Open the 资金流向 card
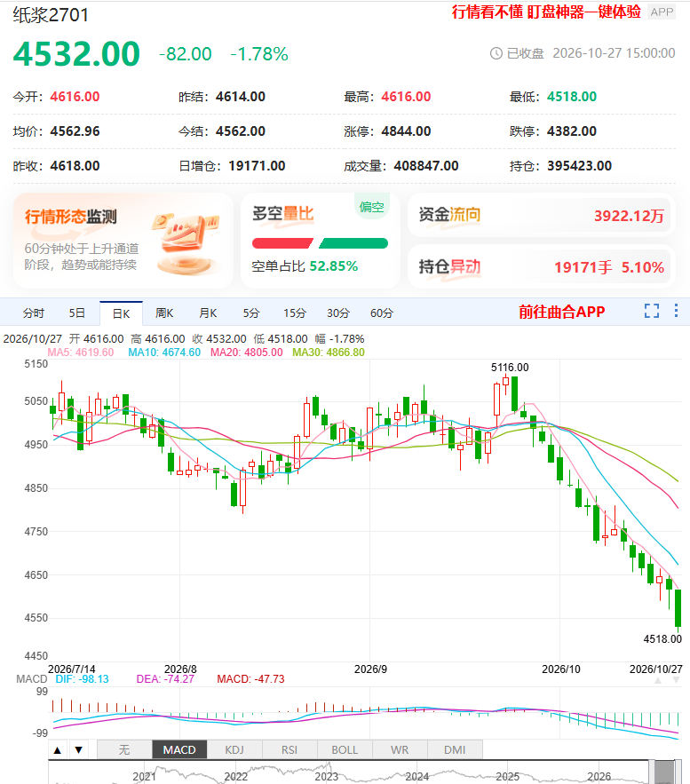 pos(542,215)
